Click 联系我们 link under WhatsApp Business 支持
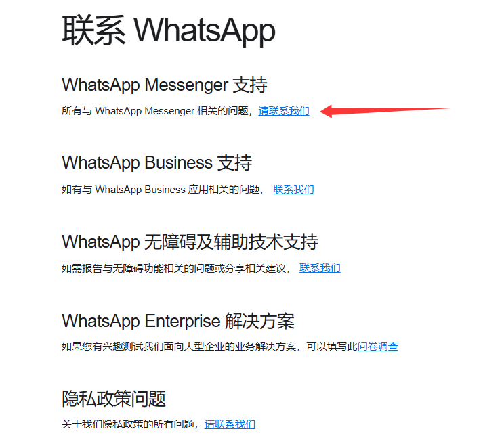 coord(293,190)
